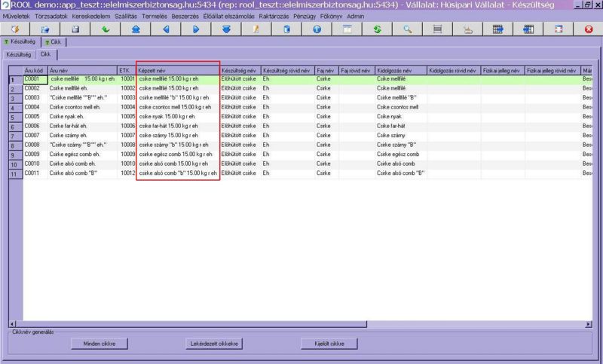Jump to last record with down-arrow icon
Viewport: 603px width, 364px height.
pyautogui.click(x=226, y=29)
